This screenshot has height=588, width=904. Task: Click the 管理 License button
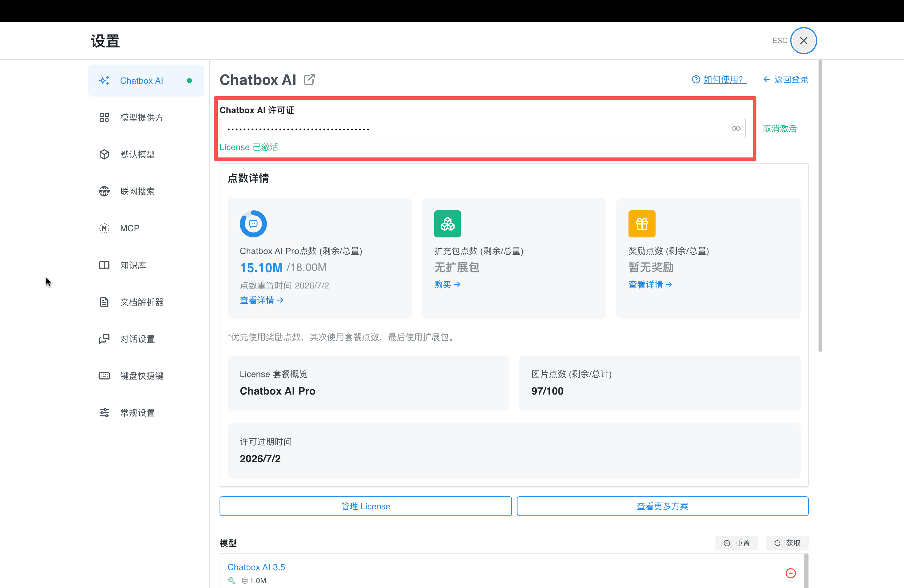click(x=365, y=506)
